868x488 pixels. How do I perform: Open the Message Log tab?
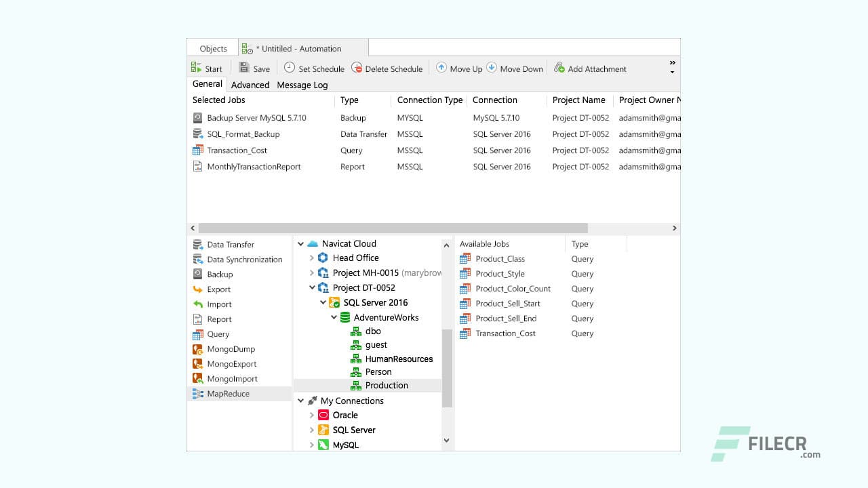[x=302, y=85]
